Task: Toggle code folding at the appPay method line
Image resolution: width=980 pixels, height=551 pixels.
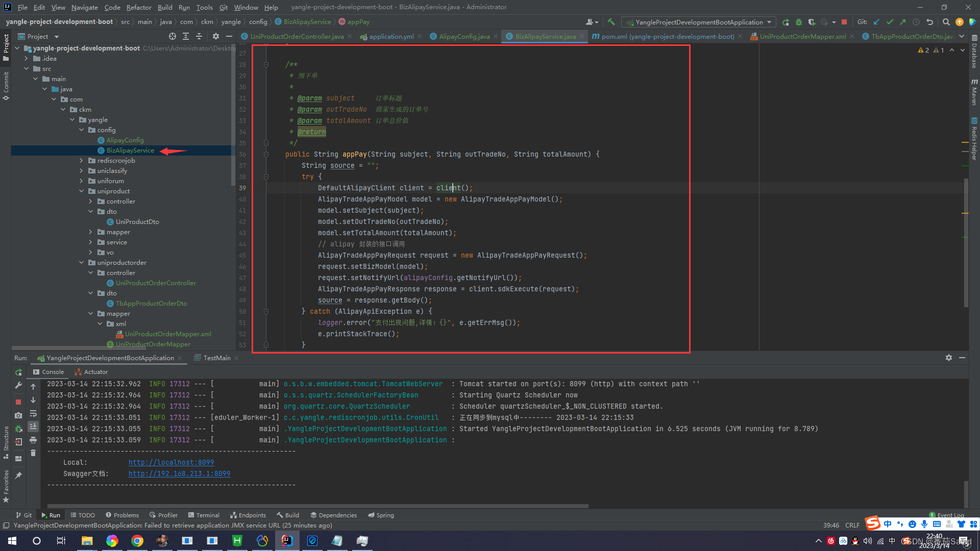Action: [266, 154]
